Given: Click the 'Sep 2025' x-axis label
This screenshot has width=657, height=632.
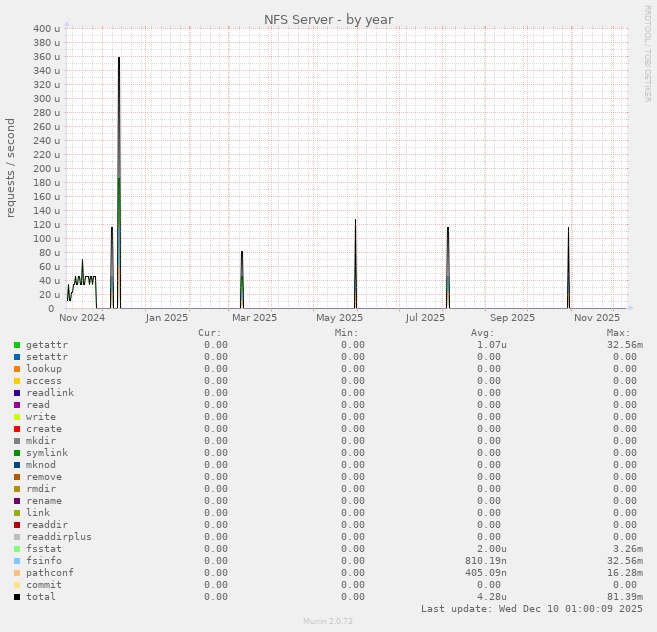Looking at the screenshot, I should click(x=512, y=318).
